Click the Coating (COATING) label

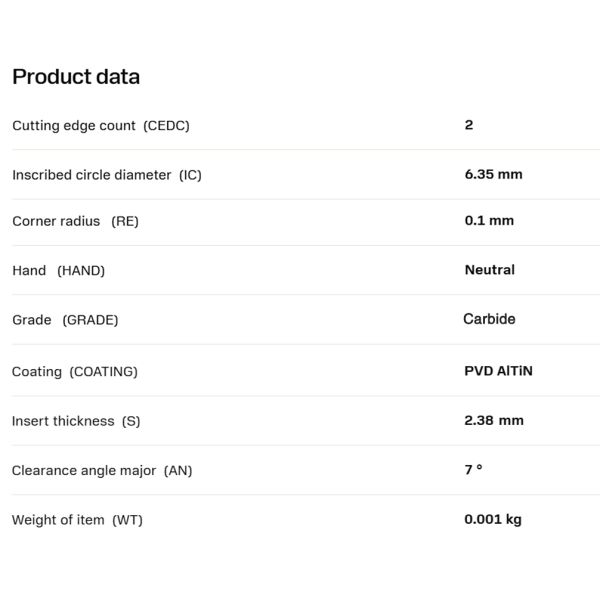point(75,372)
